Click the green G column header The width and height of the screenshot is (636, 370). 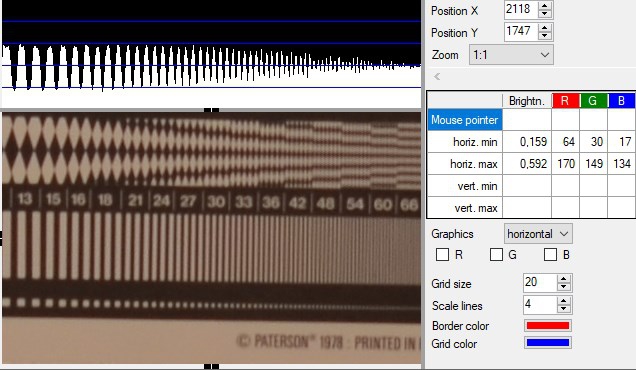coord(593,101)
